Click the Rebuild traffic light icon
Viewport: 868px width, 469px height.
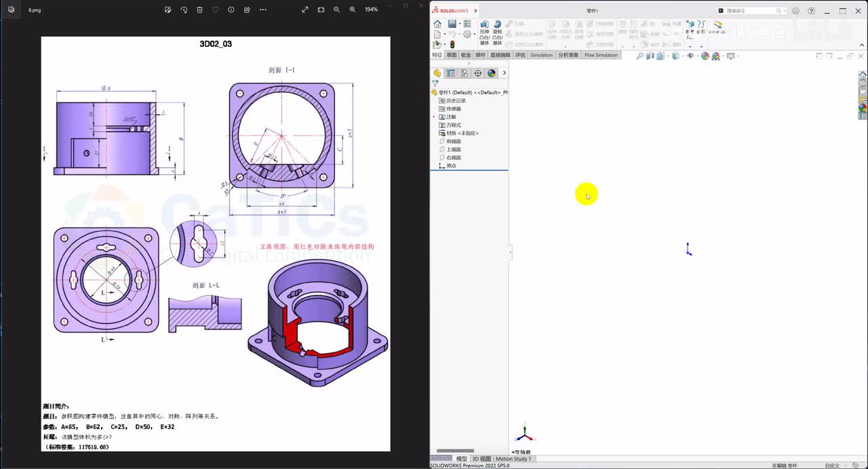(x=452, y=45)
